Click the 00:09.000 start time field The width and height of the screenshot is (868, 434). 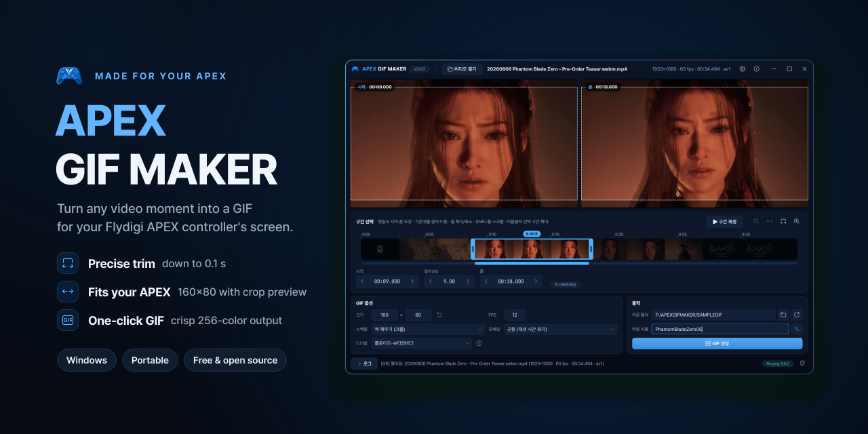point(388,281)
